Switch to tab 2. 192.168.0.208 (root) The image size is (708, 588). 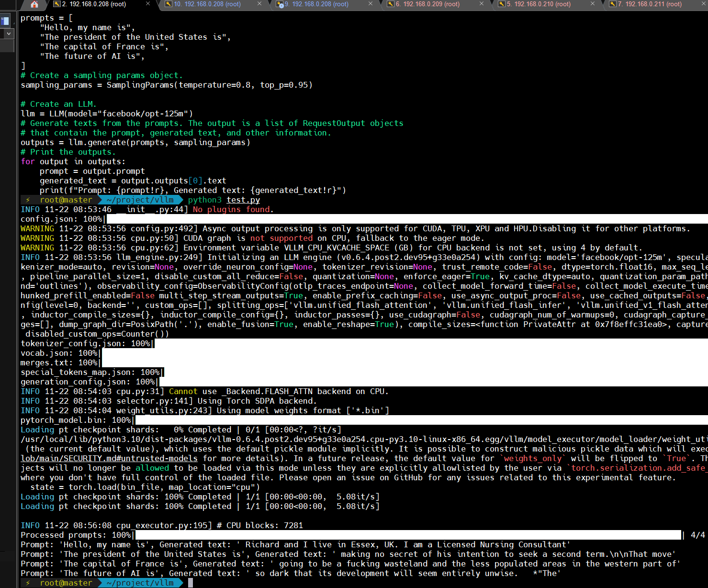point(94,4)
